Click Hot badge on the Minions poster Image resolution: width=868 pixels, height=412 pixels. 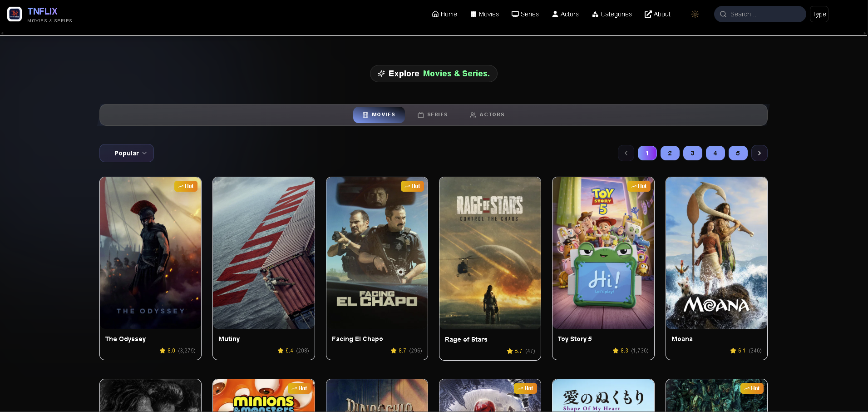click(299, 388)
